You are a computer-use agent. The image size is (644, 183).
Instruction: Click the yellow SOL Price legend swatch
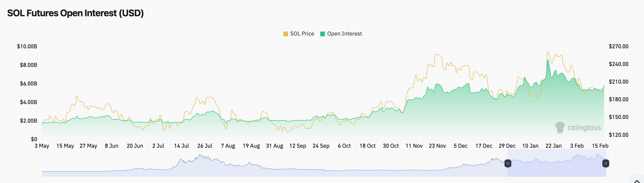point(286,34)
